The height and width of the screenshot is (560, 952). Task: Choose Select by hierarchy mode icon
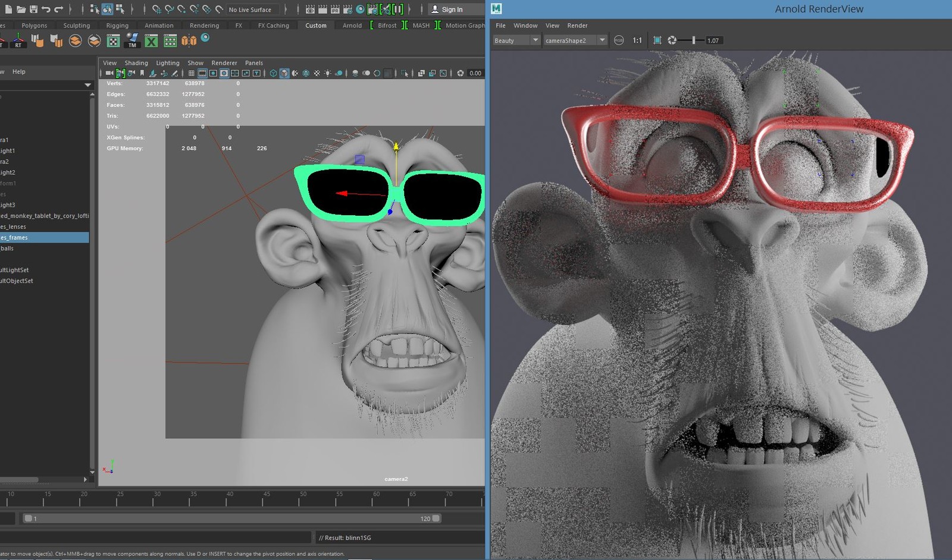[95, 9]
